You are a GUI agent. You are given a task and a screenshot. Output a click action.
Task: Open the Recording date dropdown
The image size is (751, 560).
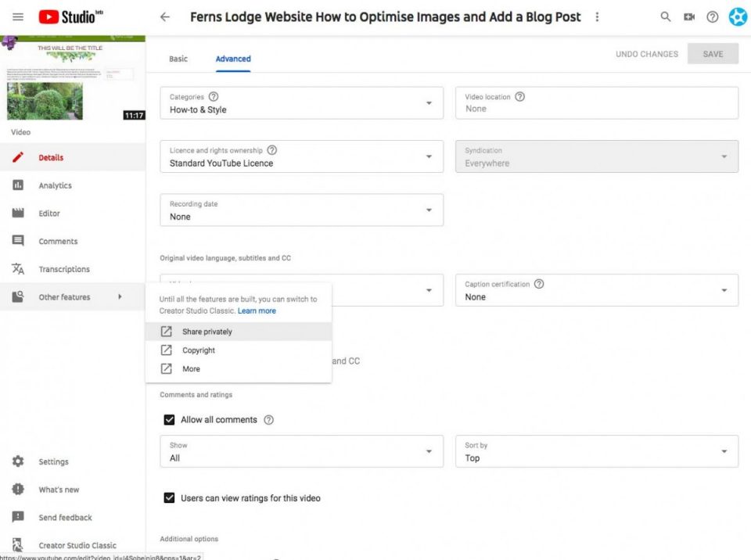click(302, 210)
